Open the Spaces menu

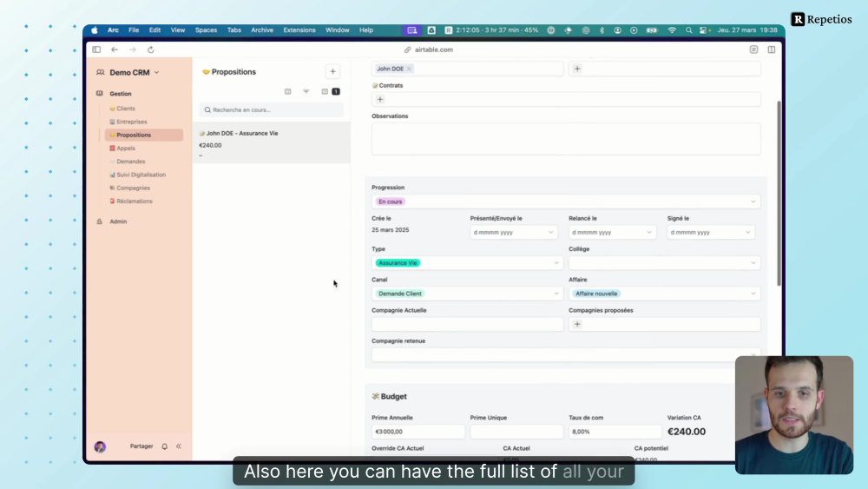pos(206,30)
